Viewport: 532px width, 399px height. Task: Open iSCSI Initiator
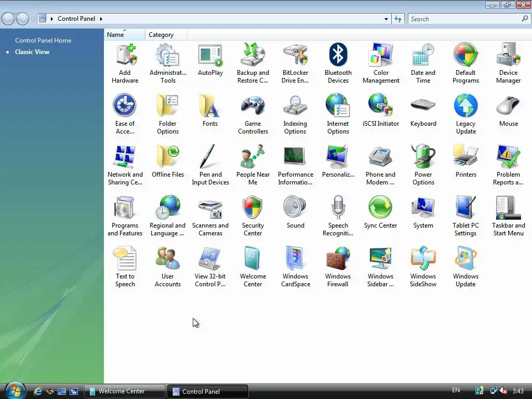click(x=381, y=111)
